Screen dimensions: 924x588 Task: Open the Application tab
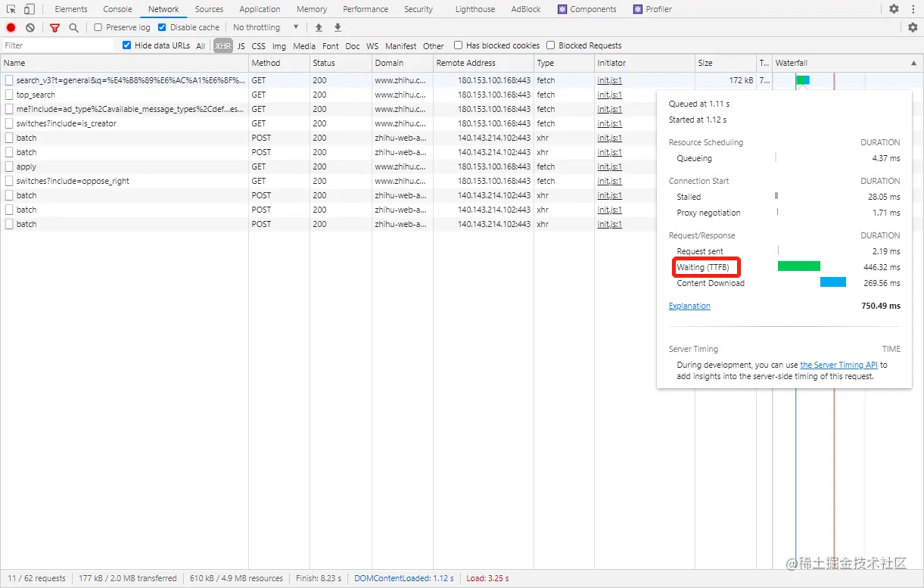(260, 9)
